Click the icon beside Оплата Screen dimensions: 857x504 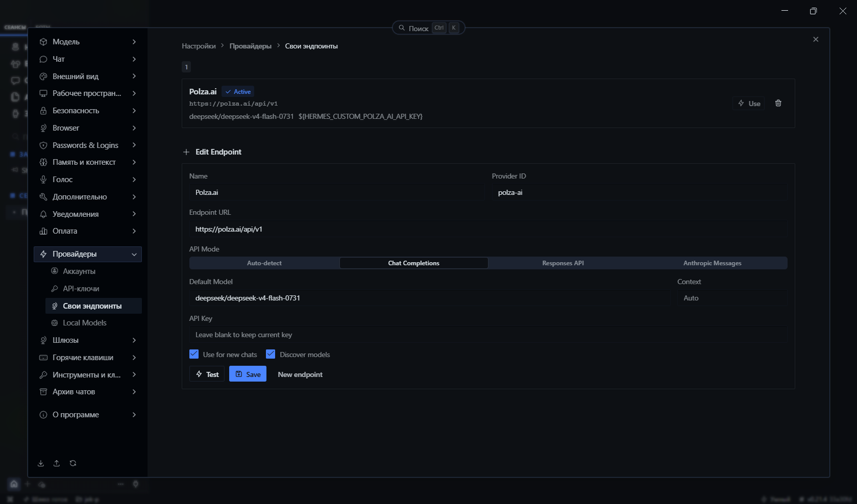(x=43, y=231)
